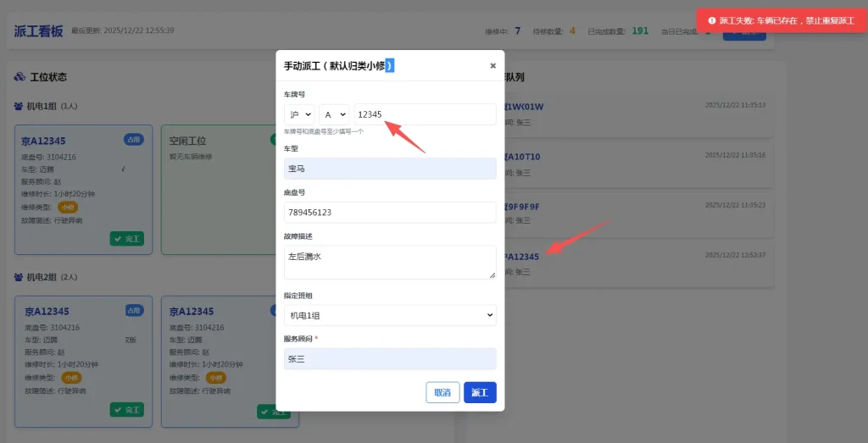The height and width of the screenshot is (443, 868).
Task: Click the hint 车牌号和底盘号至少填写一个
Action: coord(324,131)
